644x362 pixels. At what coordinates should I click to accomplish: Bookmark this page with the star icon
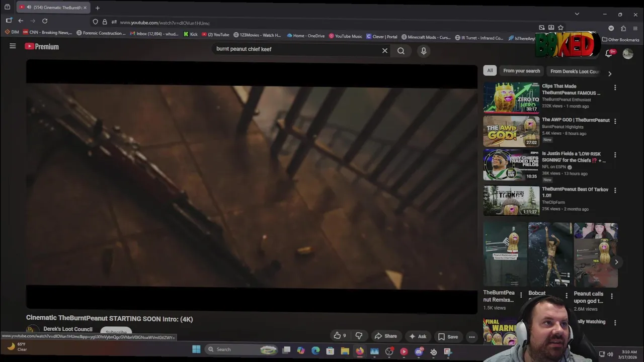pyautogui.click(x=560, y=28)
